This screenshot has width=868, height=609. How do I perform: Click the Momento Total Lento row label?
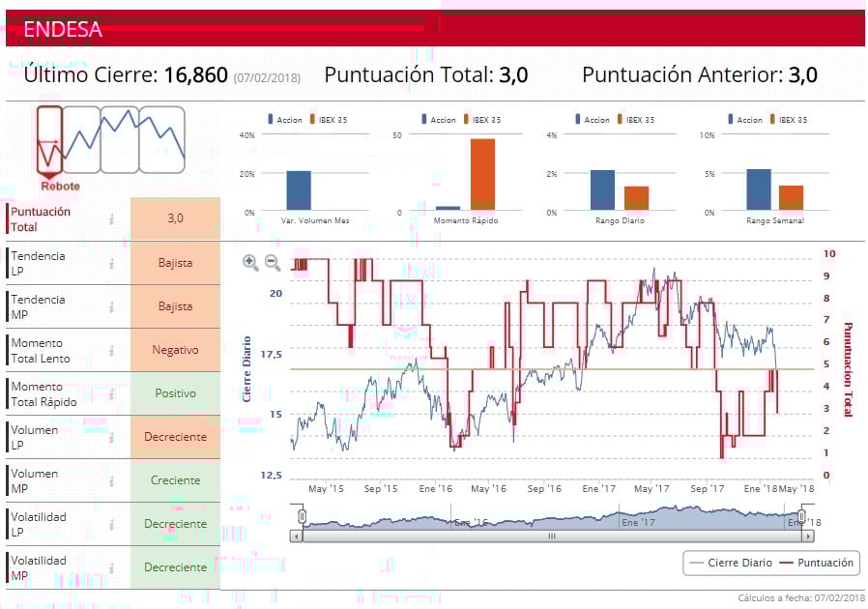(41, 351)
